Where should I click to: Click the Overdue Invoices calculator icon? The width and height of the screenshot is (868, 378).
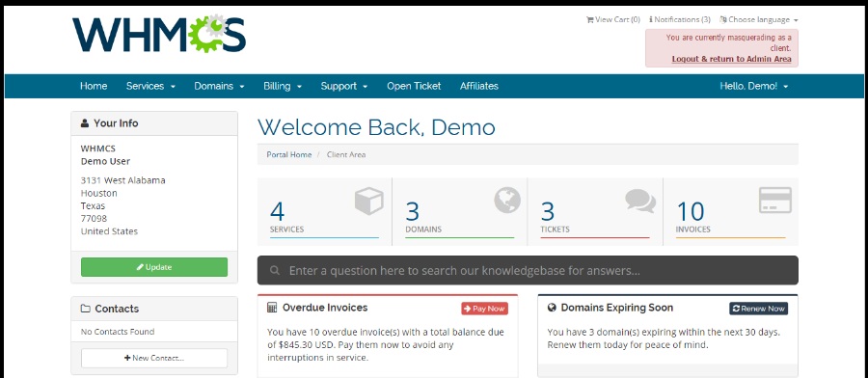click(x=272, y=308)
